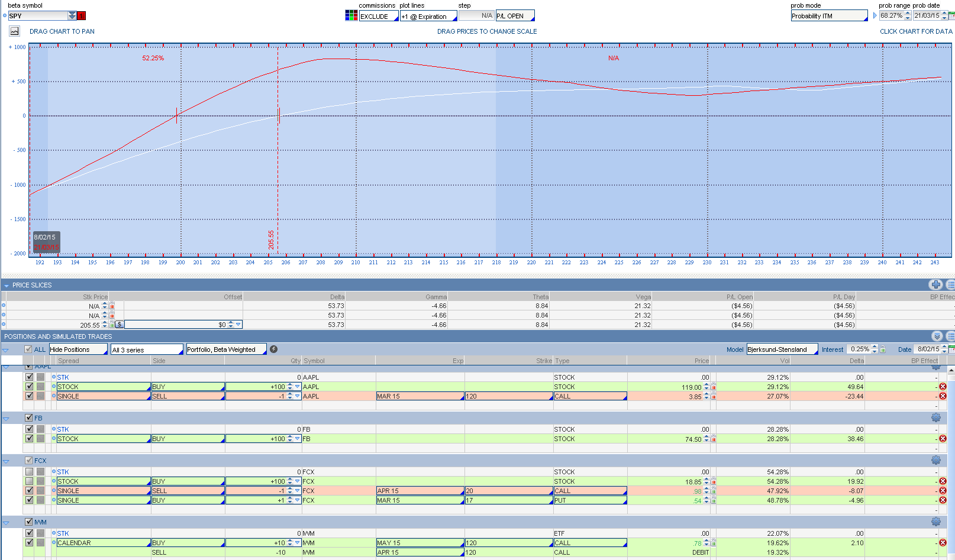Click the dollar sign offset icon
This screenshot has width=955, height=560.
click(120, 325)
